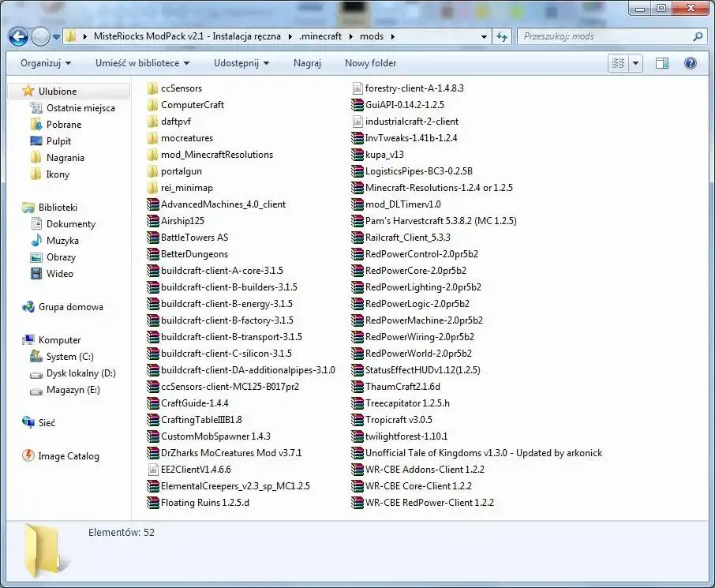Open view options dropdown arrow
This screenshot has width=715, height=588.
pos(635,63)
